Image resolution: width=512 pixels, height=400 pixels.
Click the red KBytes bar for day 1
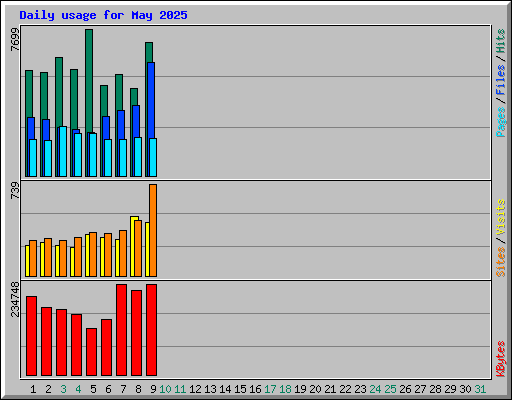[31, 336]
